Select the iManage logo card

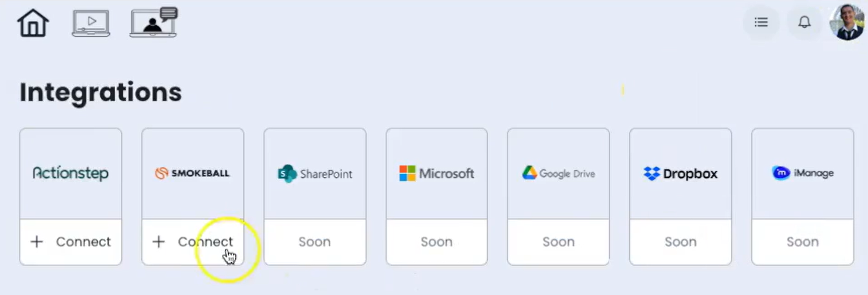point(802,173)
